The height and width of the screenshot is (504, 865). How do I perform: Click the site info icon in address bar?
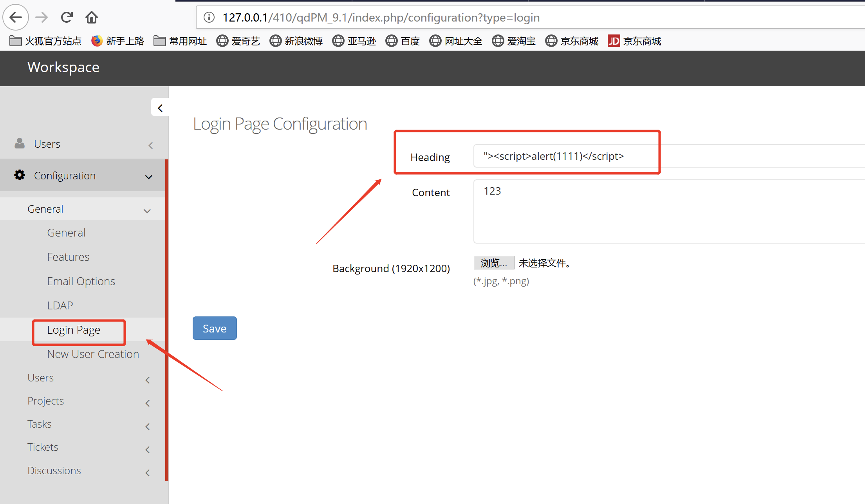209,17
